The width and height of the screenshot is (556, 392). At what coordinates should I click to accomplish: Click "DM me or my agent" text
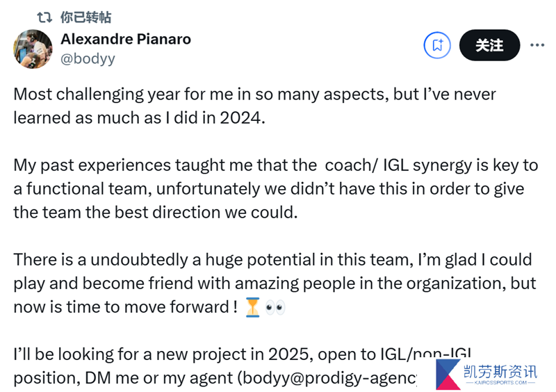pyautogui.click(x=159, y=378)
